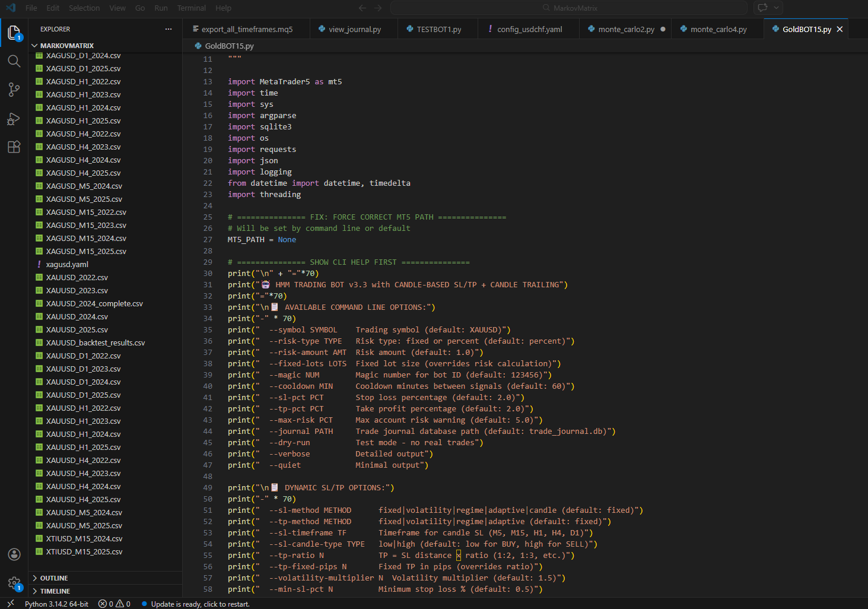Screen dimensions: 868x609
Task: Expand the Outline section
Action: 54,578
